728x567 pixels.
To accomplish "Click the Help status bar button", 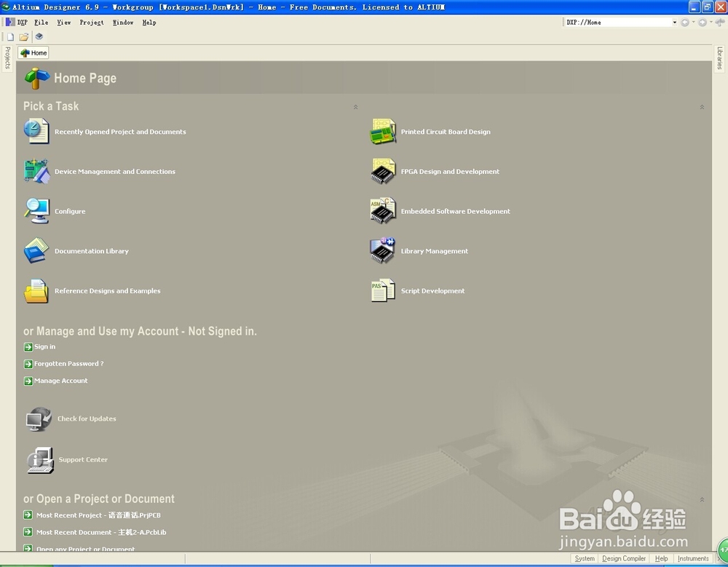I will pyautogui.click(x=661, y=559).
